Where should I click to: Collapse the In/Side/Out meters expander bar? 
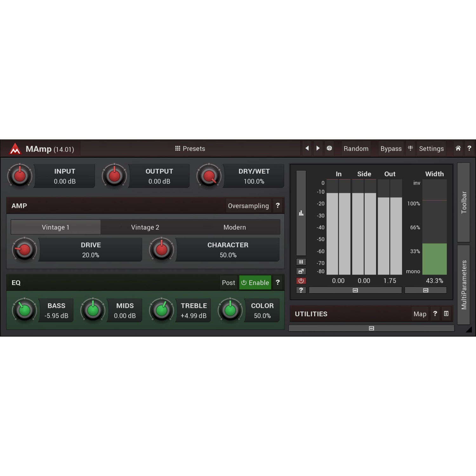355,290
